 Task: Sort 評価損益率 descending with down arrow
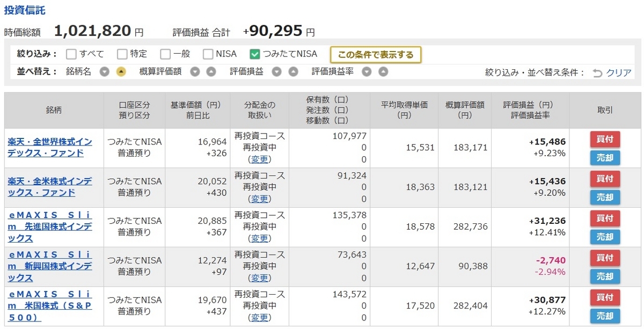pyautogui.click(x=367, y=71)
